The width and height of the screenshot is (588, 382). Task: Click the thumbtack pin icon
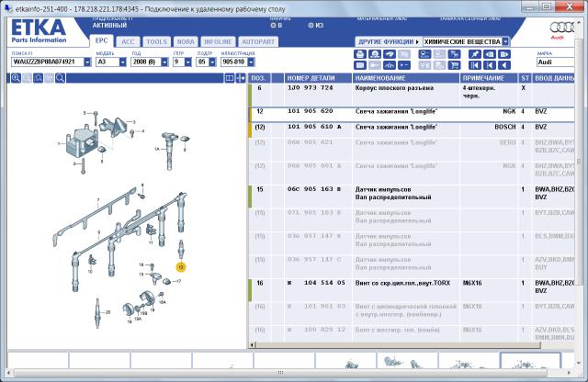(475, 54)
